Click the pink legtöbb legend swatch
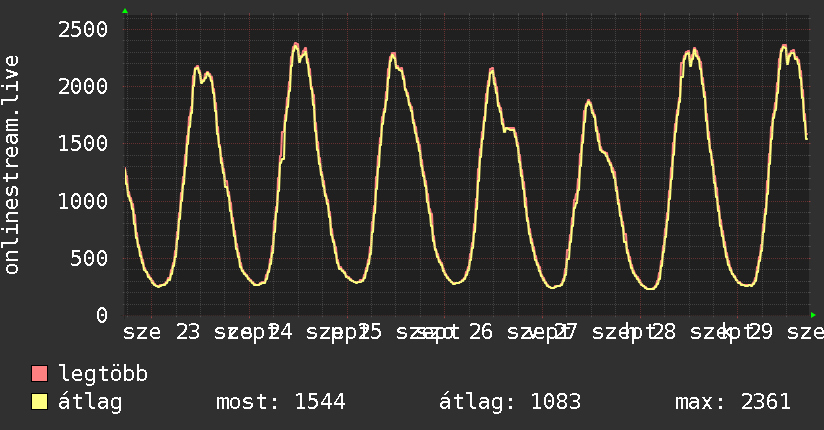This screenshot has height=430, width=824. (x=39, y=374)
